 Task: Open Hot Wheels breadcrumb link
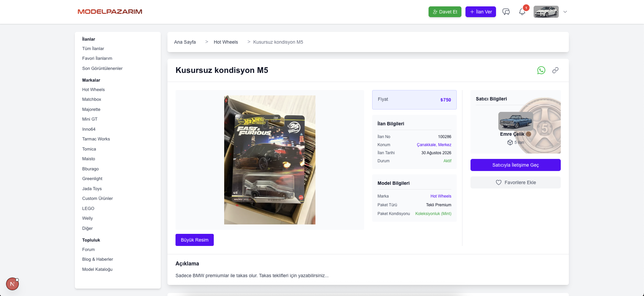pos(226,42)
